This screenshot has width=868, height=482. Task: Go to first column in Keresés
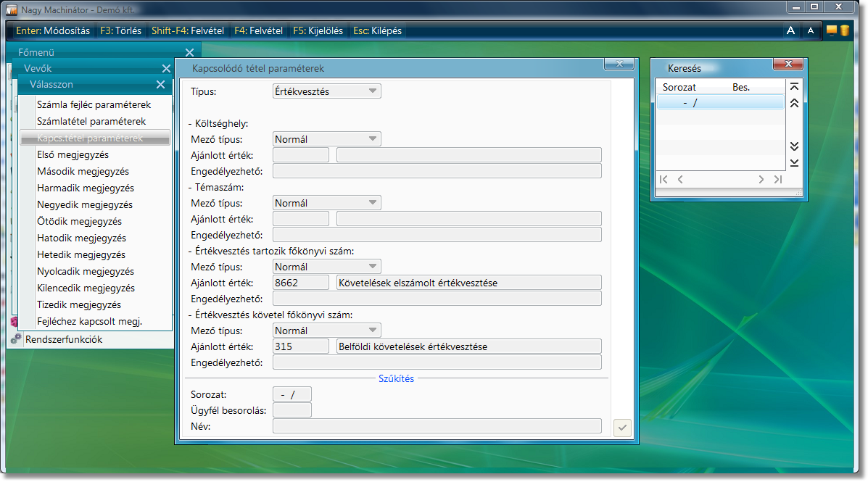664,179
